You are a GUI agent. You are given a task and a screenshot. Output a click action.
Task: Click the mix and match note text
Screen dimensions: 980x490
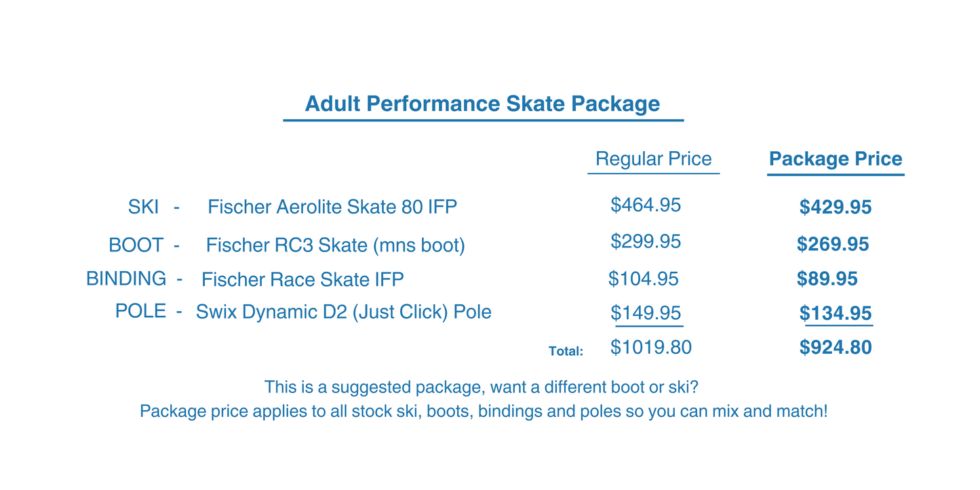[x=483, y=411]
